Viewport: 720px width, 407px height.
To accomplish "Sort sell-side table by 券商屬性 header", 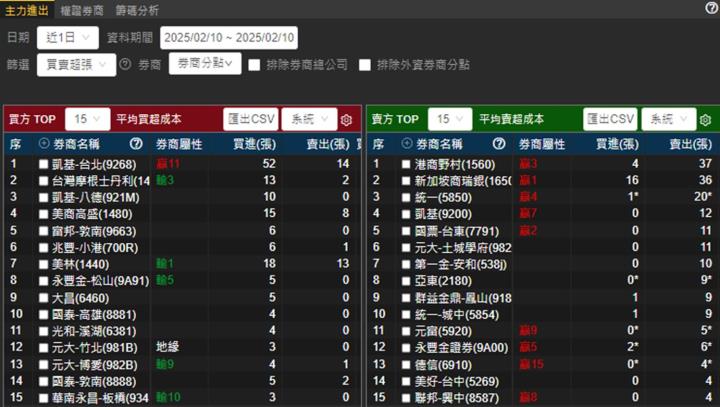I will pos(542,144).
